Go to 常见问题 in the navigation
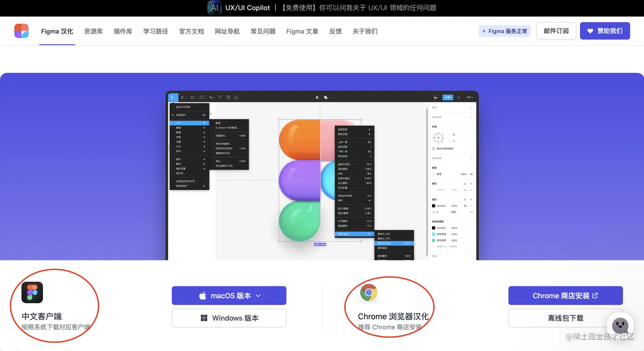644x351 pixels. click(263, 31)
